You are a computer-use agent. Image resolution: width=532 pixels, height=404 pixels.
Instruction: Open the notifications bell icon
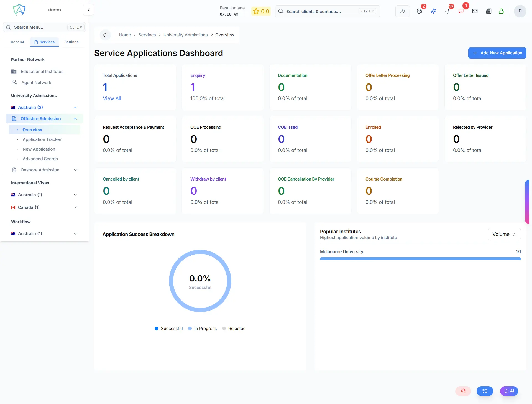(447, 11)
